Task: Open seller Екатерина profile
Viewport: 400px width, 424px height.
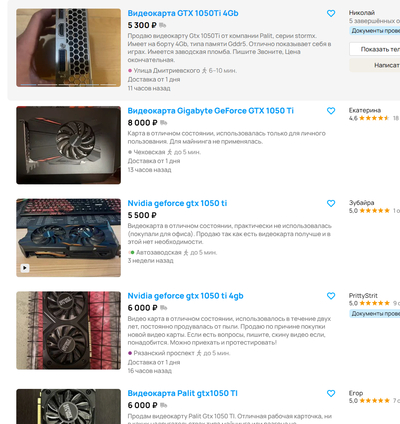Action: (365, 110)
